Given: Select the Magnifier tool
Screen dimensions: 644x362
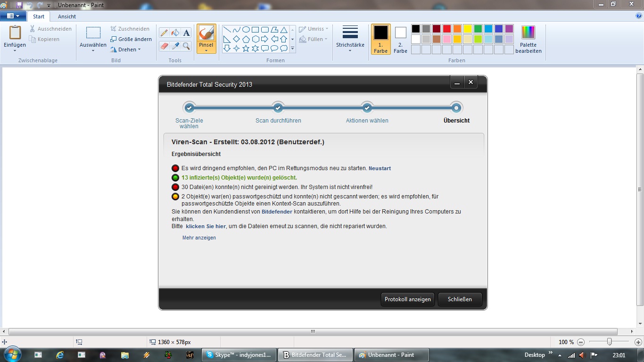Looking at the screenshot, I should click(186, 46).
